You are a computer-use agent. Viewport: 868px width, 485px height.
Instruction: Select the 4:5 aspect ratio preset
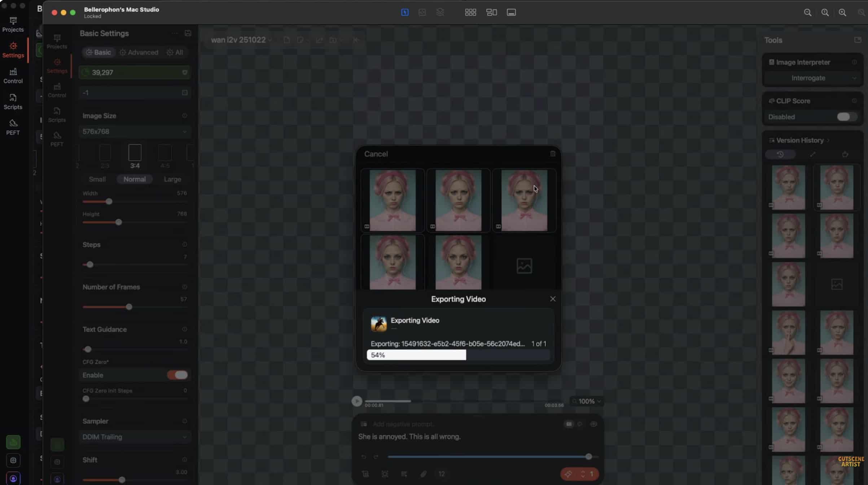pyautogui.click(x=165, y=156)
